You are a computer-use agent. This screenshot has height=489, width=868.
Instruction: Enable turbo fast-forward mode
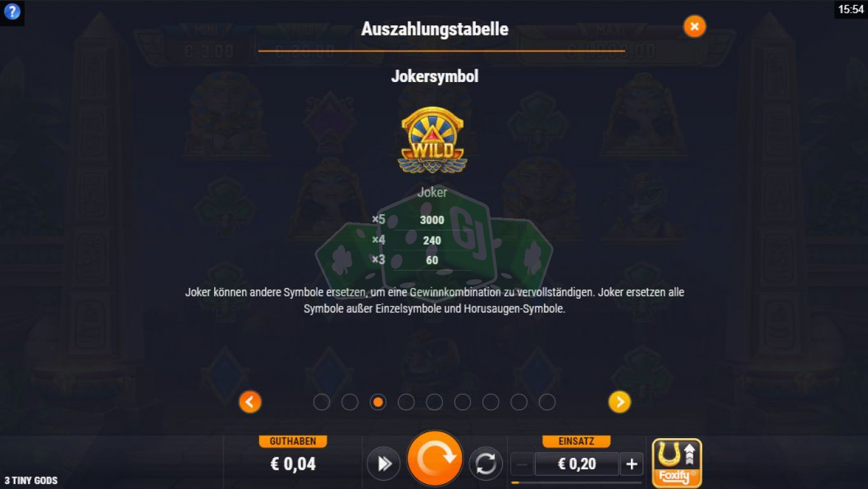[383, 464]
